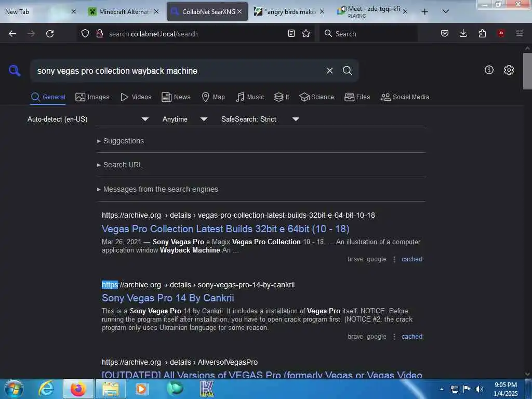The image size is (532, 399).
Task: Open the shield tracking protection icon
Action: 85,33
